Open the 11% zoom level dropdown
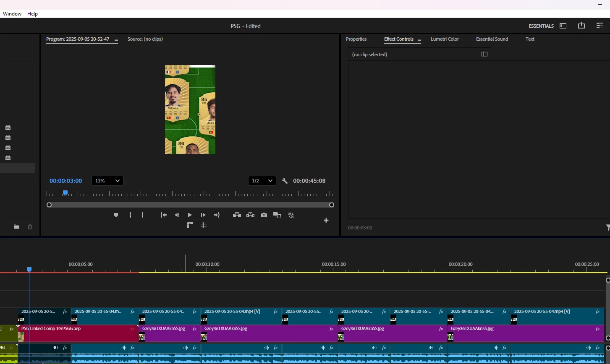The image size is (610, 364). pos(107,181)
